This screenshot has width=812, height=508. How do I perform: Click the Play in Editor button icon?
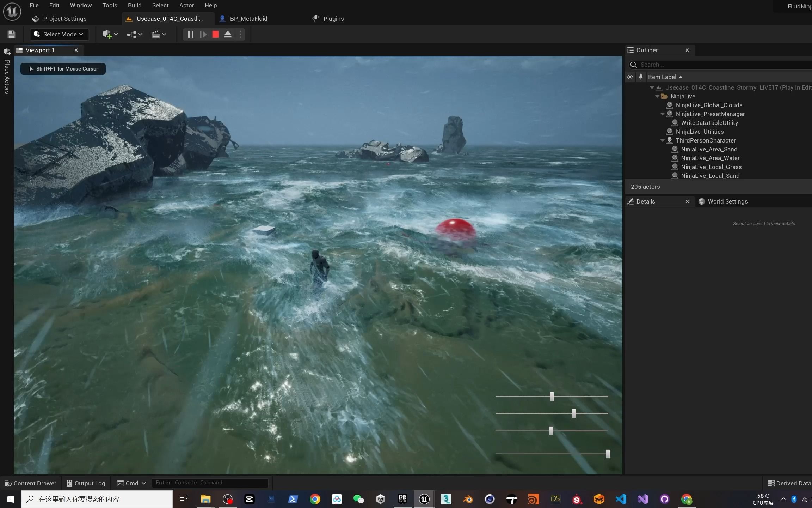[203, 34]
